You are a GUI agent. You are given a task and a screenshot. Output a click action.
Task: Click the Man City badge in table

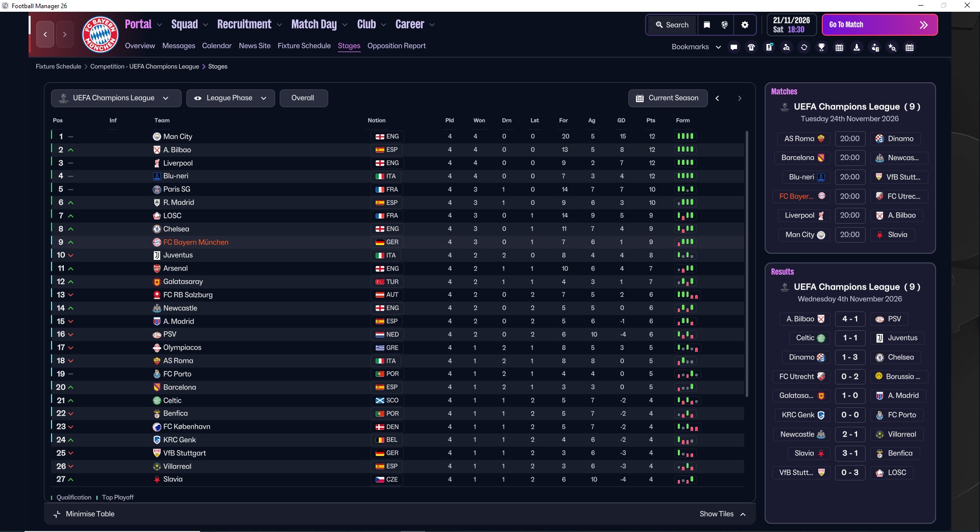click(157, 137)
